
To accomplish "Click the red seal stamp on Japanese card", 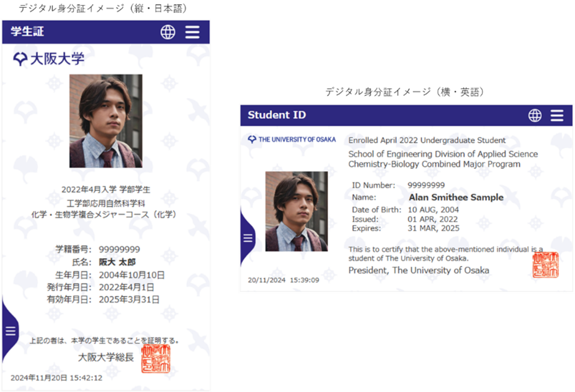I will coord(156,359).
